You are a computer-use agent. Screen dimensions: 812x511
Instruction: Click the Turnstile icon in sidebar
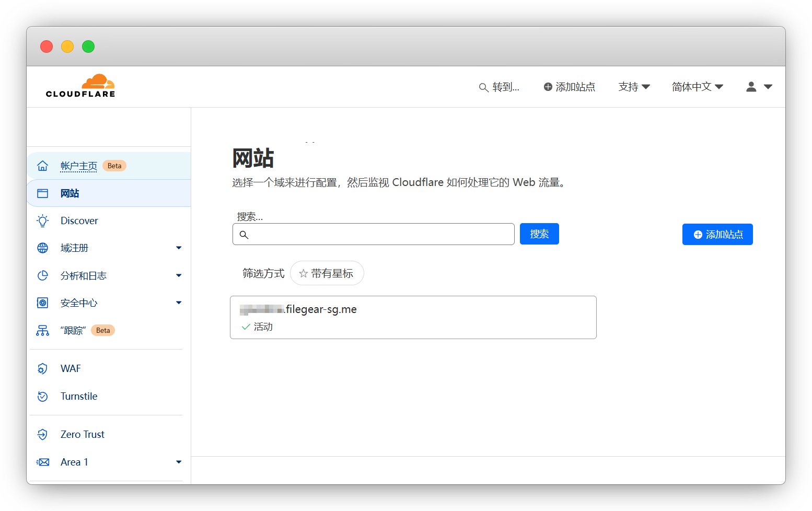click(x=43, y=397)
